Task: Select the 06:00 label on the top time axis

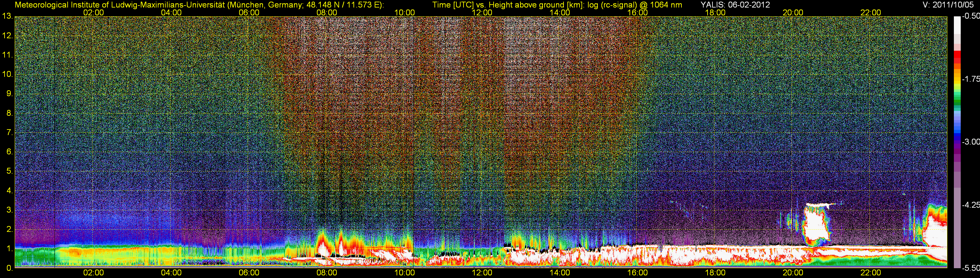Action: tap(249, 12)
